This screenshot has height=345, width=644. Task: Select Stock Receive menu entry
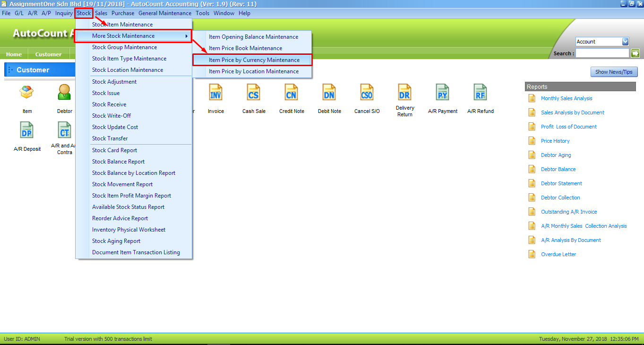click(x=134, y=104)
